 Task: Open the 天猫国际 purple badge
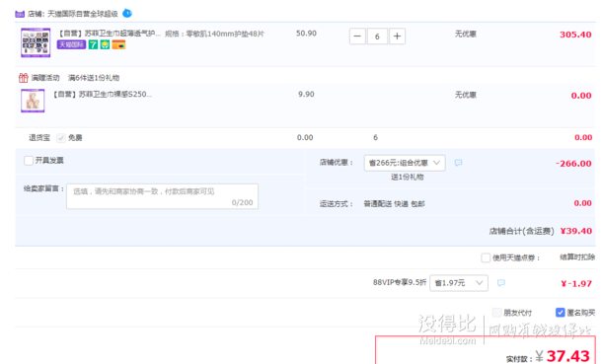[x=71, y=44]
